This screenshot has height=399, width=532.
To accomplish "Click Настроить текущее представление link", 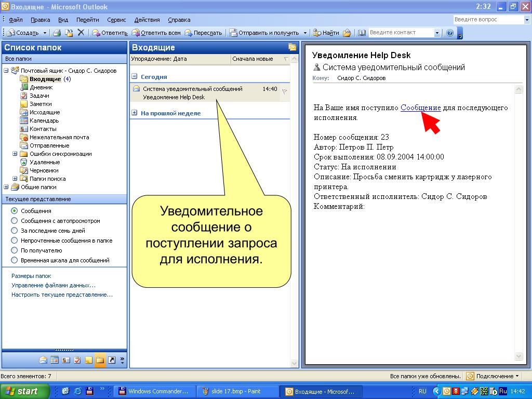I will (62, 295).
